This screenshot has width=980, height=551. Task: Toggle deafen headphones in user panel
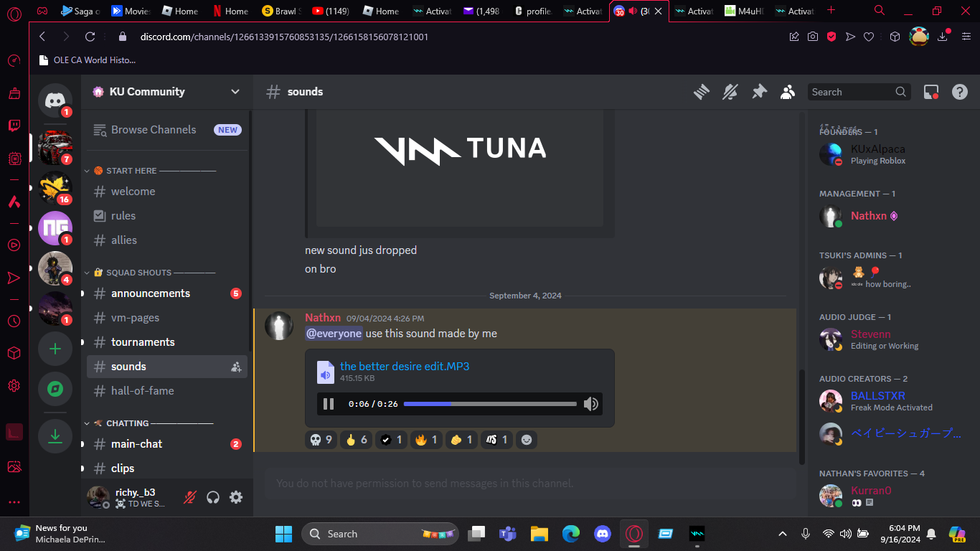213,497
